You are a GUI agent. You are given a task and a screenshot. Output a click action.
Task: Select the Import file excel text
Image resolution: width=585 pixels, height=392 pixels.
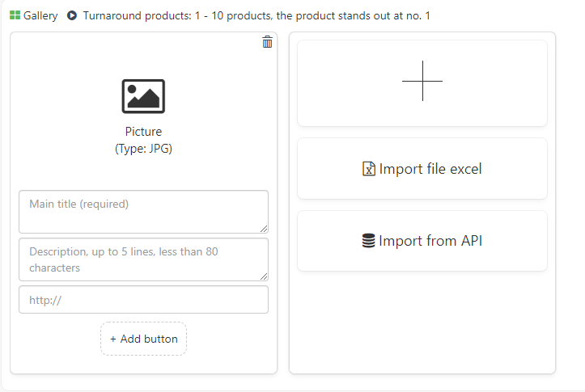430,169
